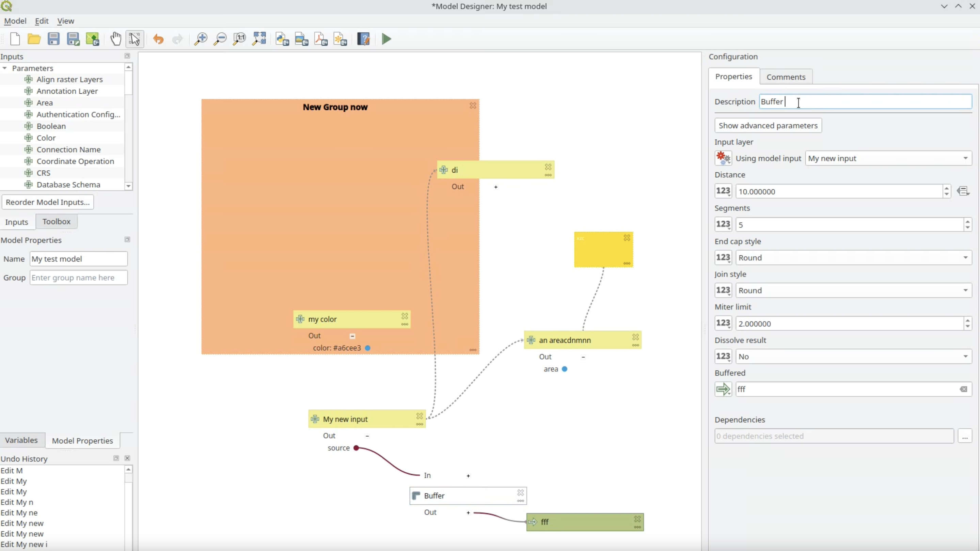Click Show advanced parameters button
Image resolution: width=980 pixels, height=551 pixels.
pyautogui.click(x=768, y=126)
